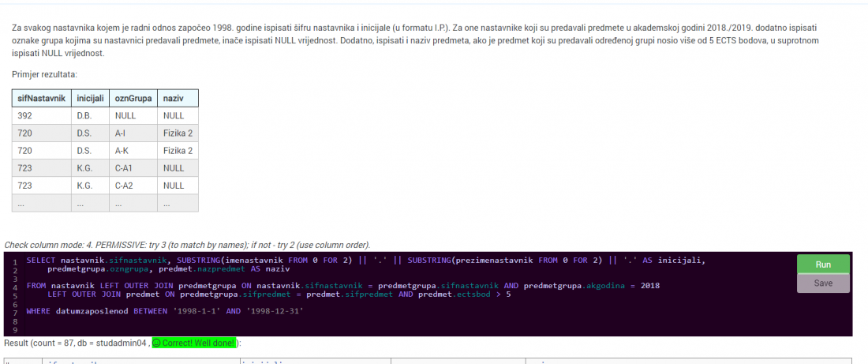Viewport: 868px width, 364px height.
Task: Select line number 7 in the editor gutter
Action: coord(15,313)
